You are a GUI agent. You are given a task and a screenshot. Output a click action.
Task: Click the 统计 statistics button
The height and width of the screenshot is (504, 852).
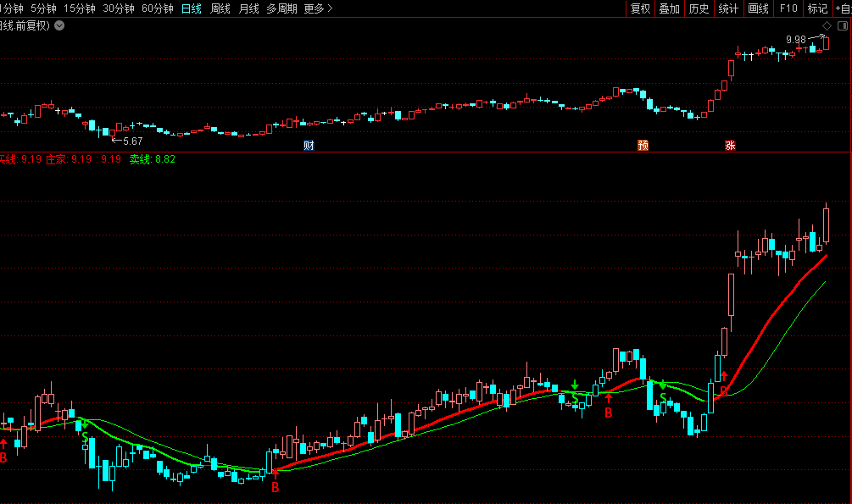point(728,8)
